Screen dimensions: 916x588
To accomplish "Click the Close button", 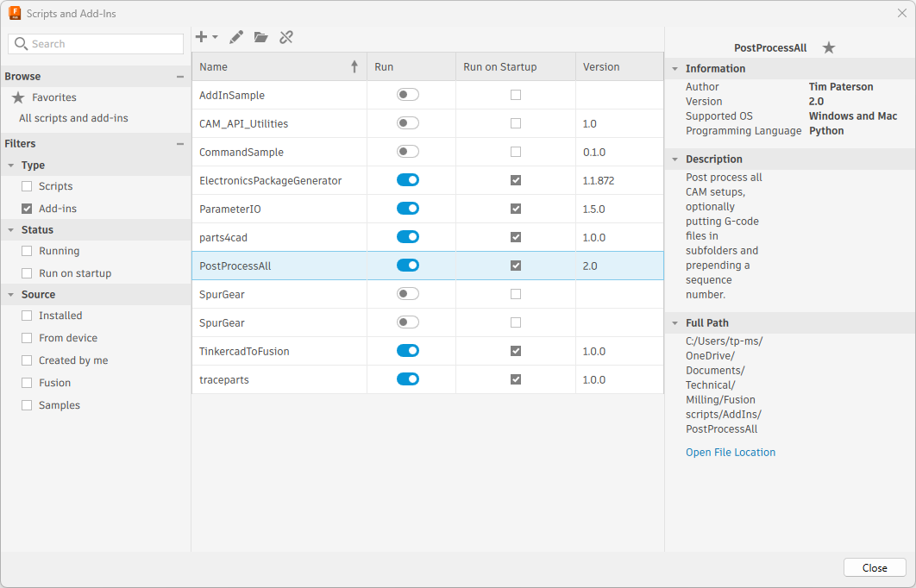I will click(x=875, y=567).
